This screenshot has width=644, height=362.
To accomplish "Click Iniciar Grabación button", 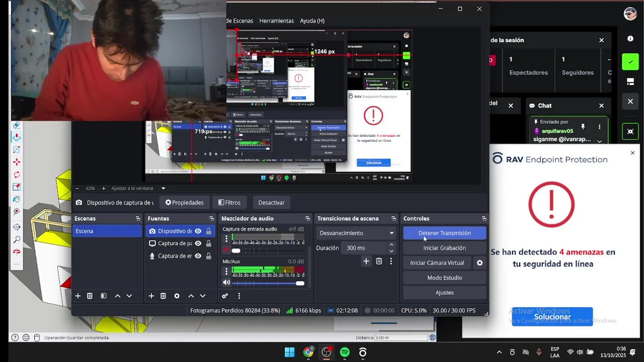I will tap(445, 248).
